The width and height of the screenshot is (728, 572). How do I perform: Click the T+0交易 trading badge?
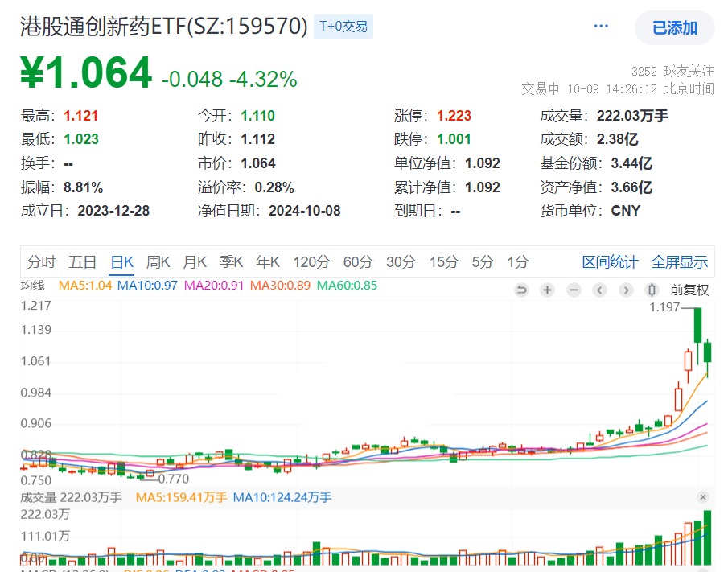(x=343, y=26)
